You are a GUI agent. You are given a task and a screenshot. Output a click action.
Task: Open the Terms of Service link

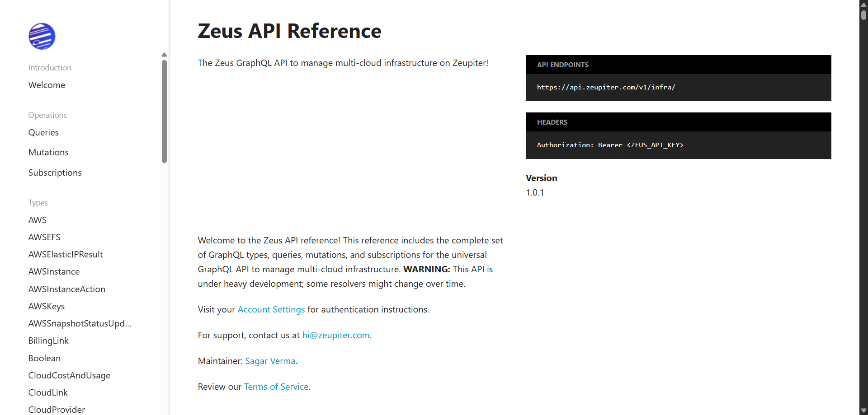pos(276,387)
